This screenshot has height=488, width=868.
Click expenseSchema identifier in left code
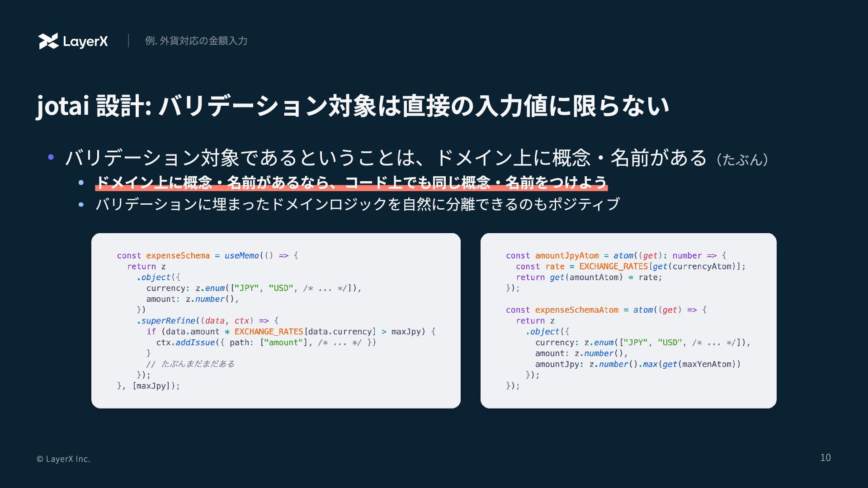(178, 256)
